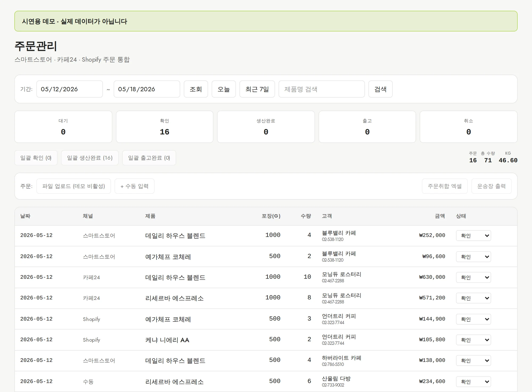Open status dropdown for ₩630,000 order

coord(473,277)
